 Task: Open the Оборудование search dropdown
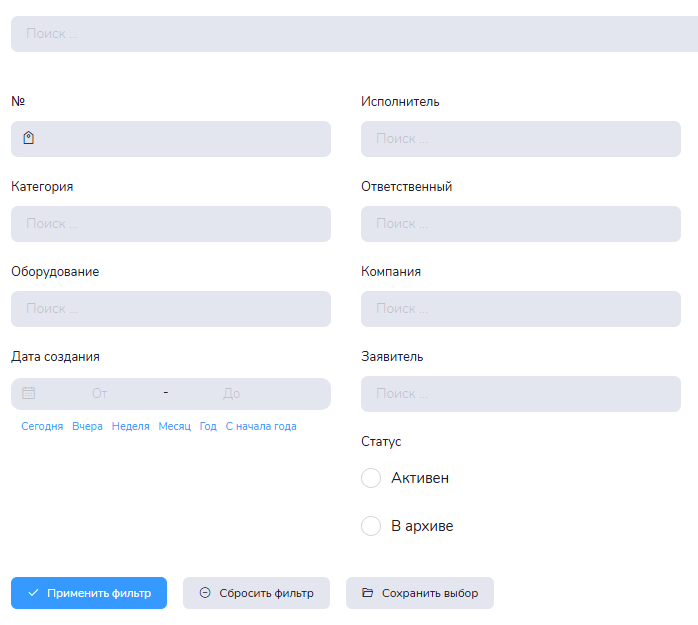170,309
